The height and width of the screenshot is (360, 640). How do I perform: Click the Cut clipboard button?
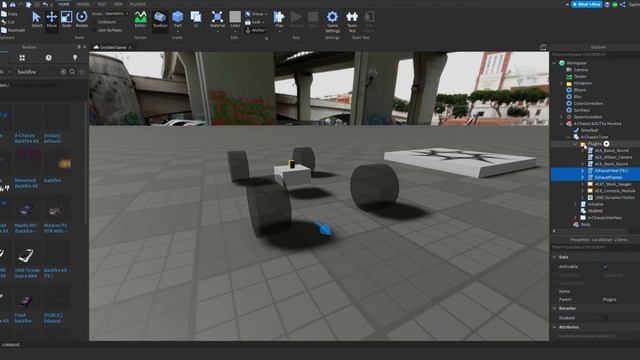pos(8,22)
